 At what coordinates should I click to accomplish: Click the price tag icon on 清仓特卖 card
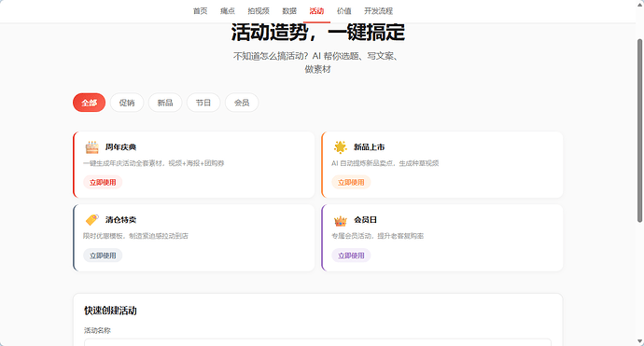pyautogui.click(x=92, y=219)
